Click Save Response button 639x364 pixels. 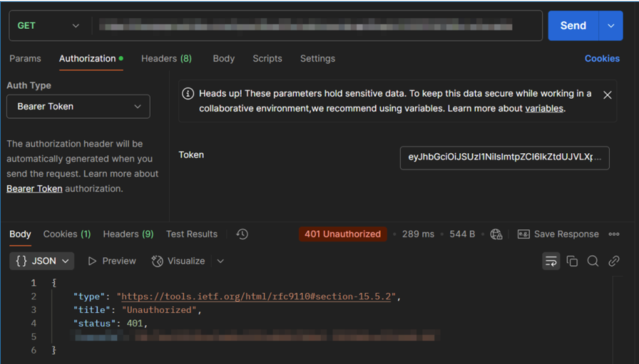pos(558,234)
